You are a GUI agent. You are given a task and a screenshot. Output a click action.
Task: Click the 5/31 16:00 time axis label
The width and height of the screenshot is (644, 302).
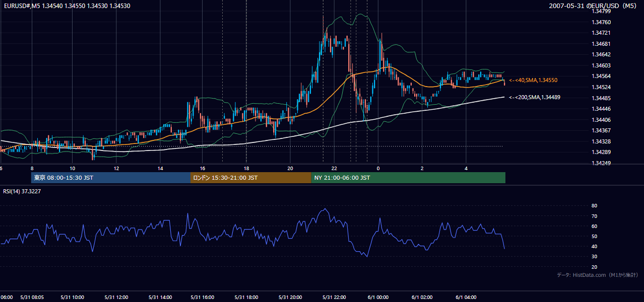coord(204,297)
